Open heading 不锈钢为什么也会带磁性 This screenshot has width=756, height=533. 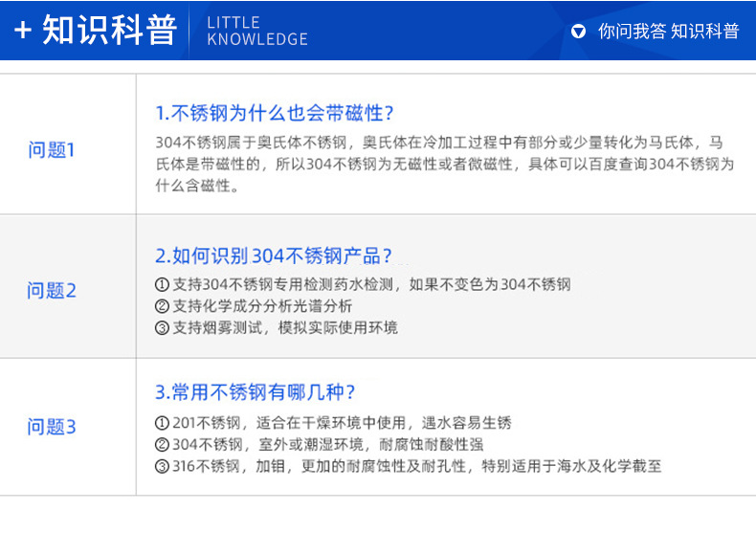pos(275,113)
